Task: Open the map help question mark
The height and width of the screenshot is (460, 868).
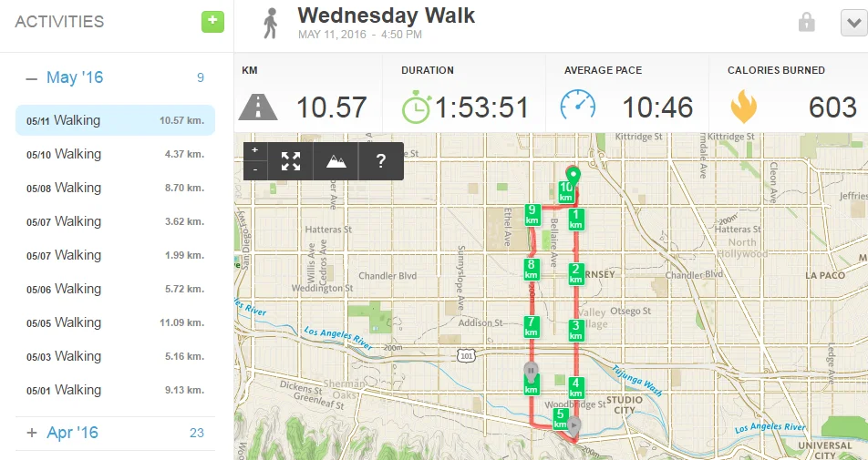Action: click(381, 161)
